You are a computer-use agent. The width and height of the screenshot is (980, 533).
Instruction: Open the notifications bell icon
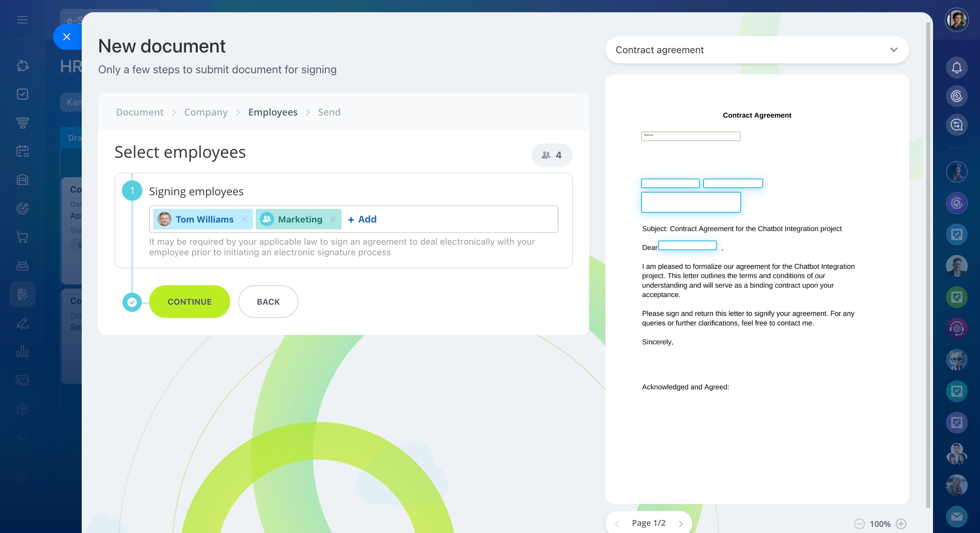point(957,67)
